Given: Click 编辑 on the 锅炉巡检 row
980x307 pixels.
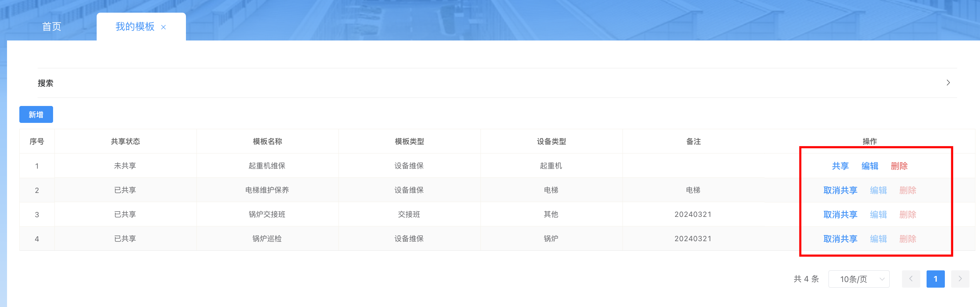Looking at the screenshot, I should click(878, 239).
